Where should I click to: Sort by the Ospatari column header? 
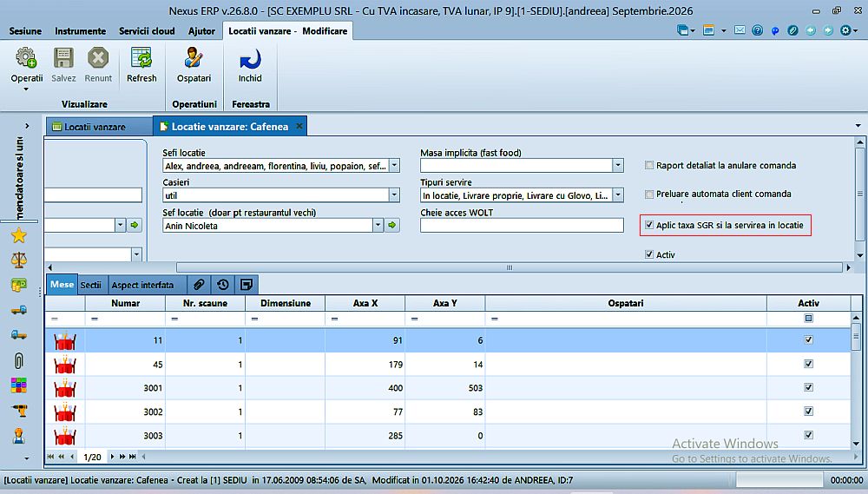click(x=626, y=303)
